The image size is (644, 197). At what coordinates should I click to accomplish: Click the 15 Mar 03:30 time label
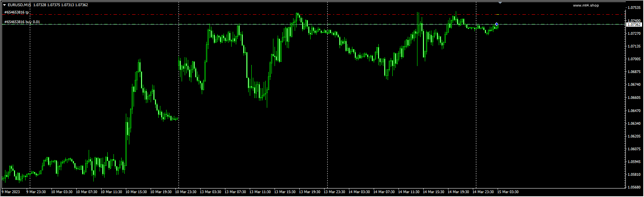click(x=508, y=192)
